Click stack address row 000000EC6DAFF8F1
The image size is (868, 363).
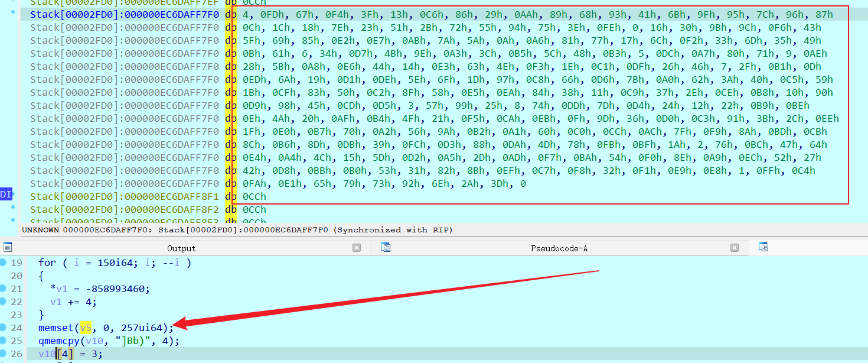click(125, 196)
